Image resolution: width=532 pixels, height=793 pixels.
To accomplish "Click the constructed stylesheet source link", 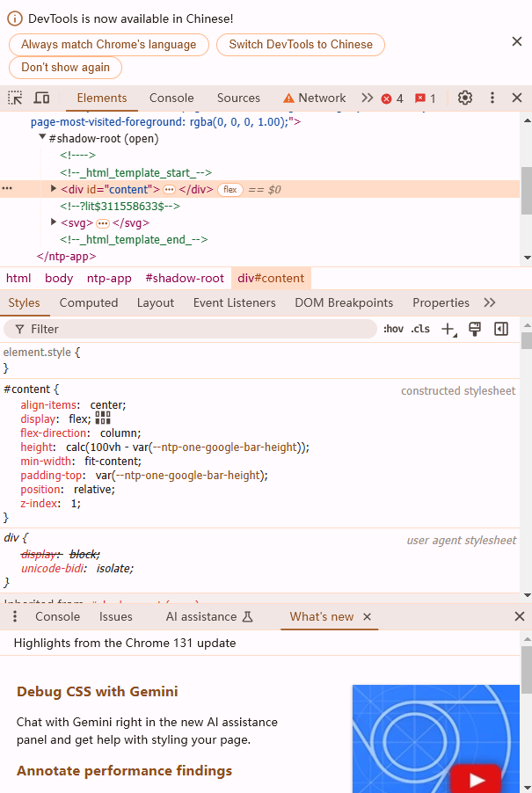I will [458, 391].
